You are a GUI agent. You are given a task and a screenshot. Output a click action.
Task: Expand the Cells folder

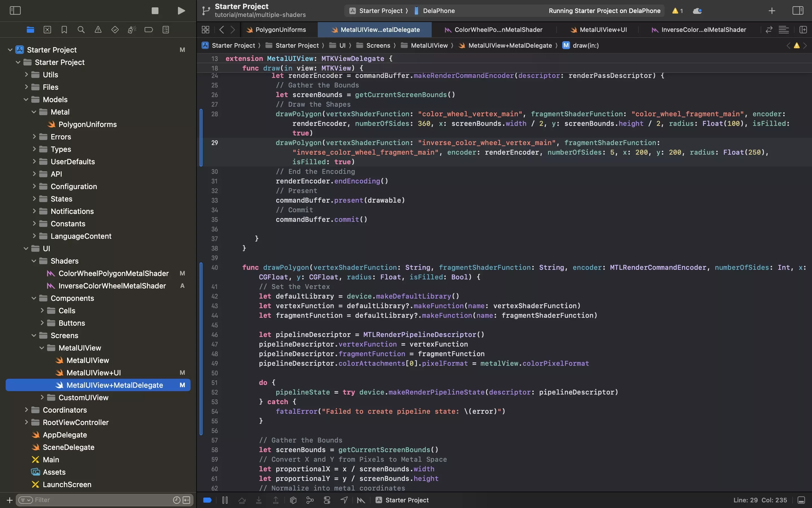(42, 311)
